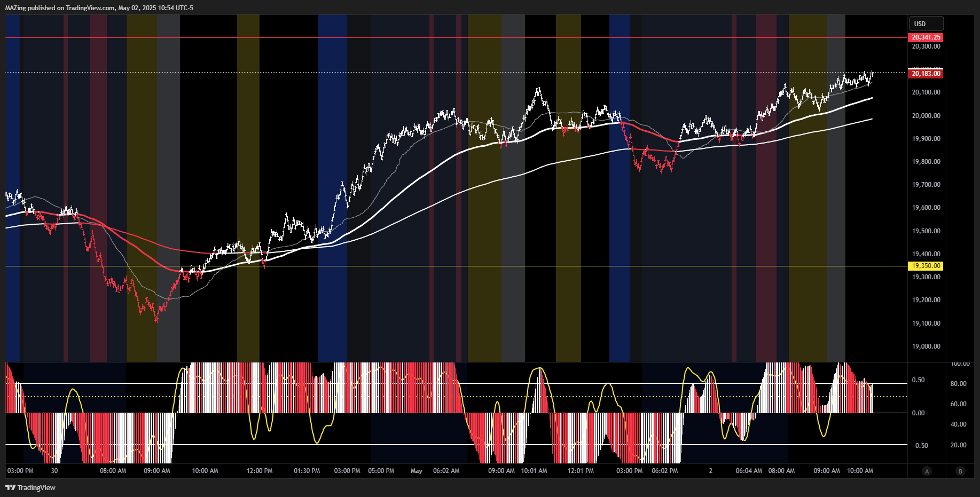Click the 06:04 AM time axis label

click(749, 471)
